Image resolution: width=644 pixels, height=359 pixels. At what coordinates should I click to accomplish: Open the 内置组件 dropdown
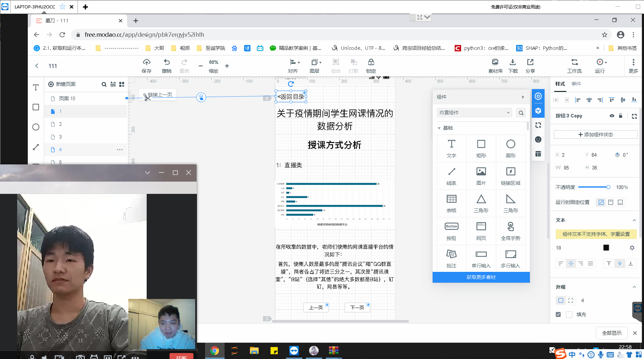474,113
